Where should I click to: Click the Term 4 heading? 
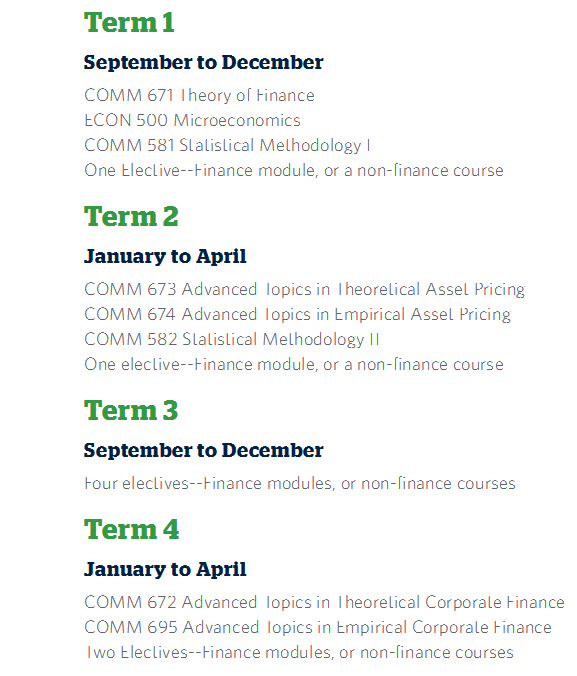pyautogui.click(x=132, y=529)
